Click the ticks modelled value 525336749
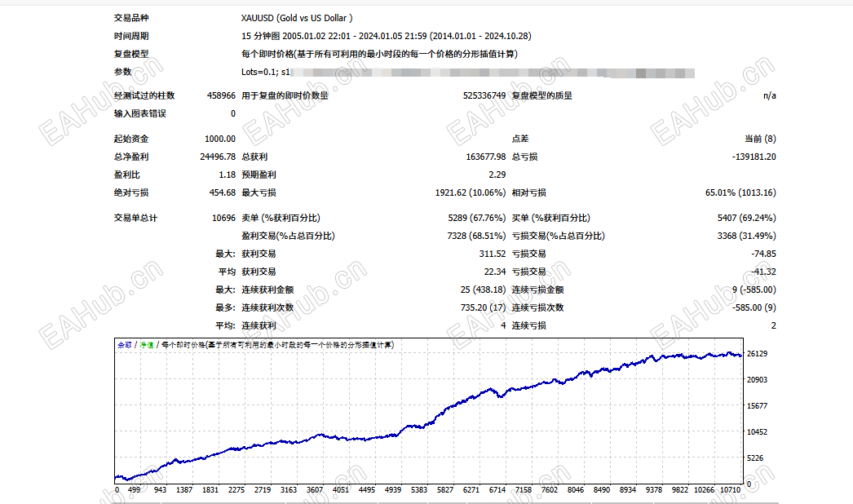The width and height of the screenshot is (853, 504). point(484,95)
